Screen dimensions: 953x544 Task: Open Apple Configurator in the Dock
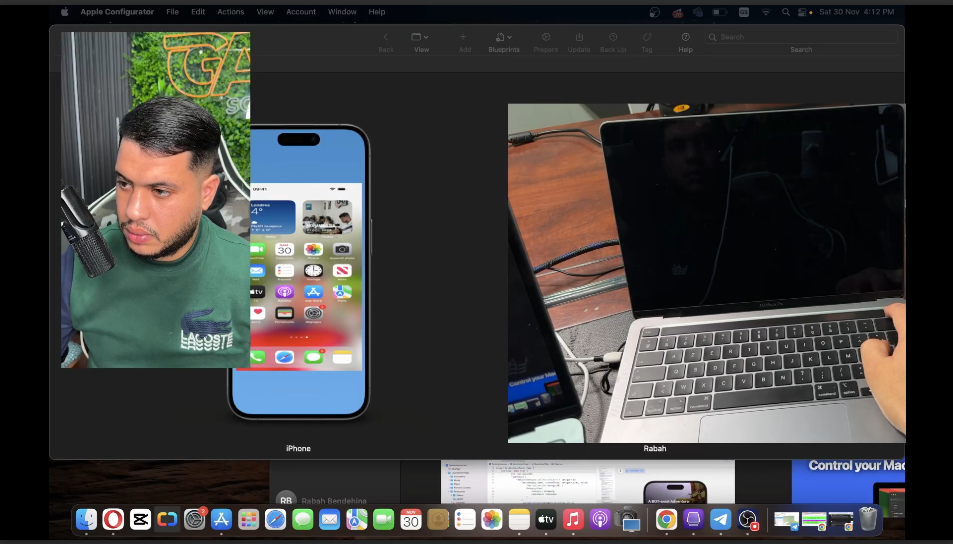pos(167,519)
